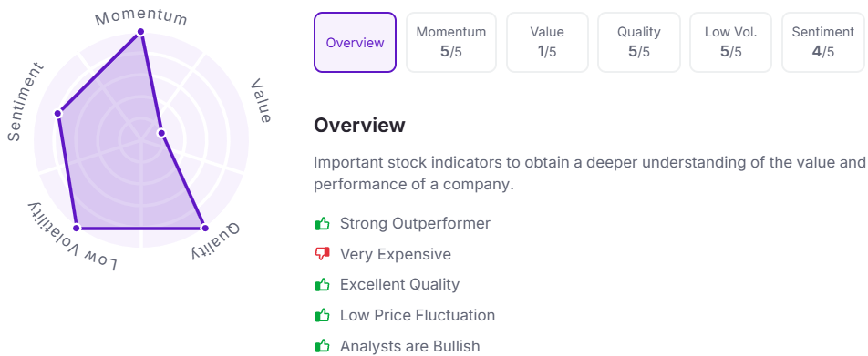Open the Sentiment 4/5 tab

click(823, 43)
